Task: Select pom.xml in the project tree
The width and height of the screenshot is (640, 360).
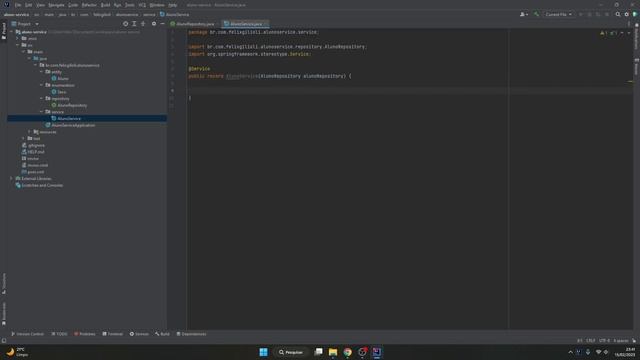Action: pos(36,172)
